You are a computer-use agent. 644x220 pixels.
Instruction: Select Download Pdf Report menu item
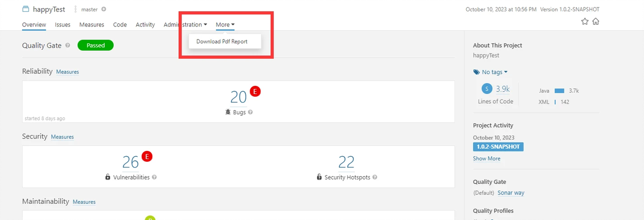coord(222,41)
